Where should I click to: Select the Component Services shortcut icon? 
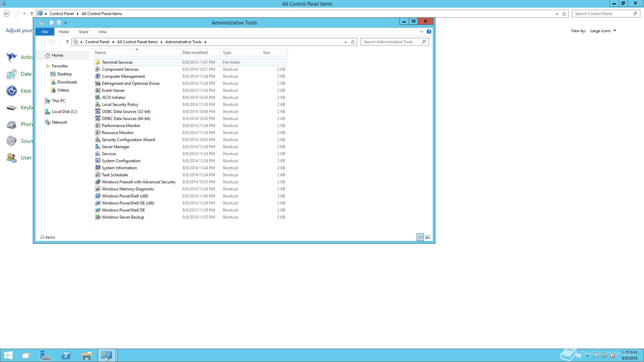click(98, 69)
